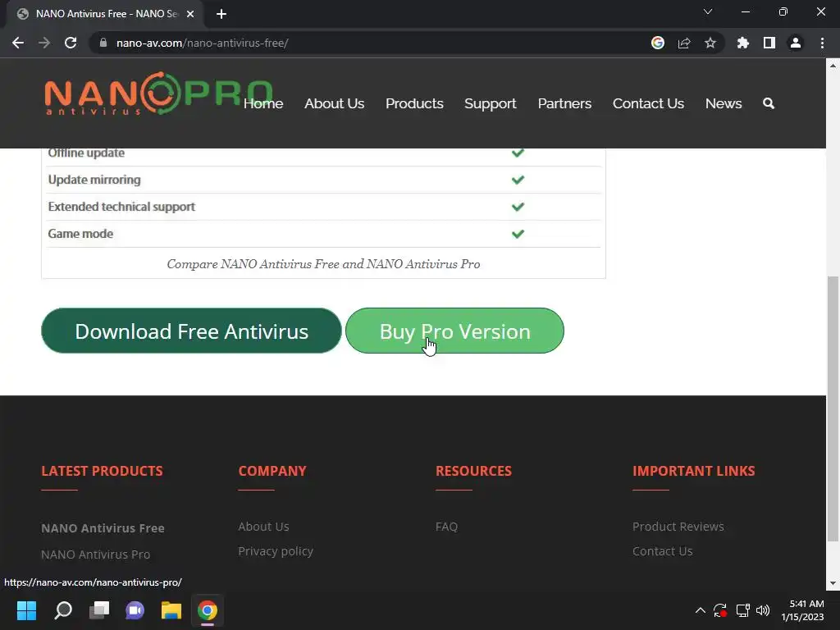840x630 pixels.
Task: Open Products navigation item
Action: pyautogui.click(x=414, y=103)
